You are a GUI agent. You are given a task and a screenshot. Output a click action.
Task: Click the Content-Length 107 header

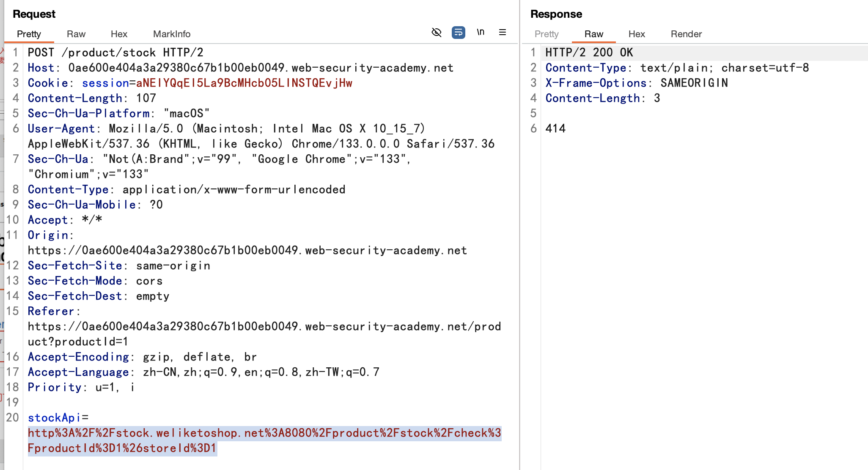[x=92, y=98]
